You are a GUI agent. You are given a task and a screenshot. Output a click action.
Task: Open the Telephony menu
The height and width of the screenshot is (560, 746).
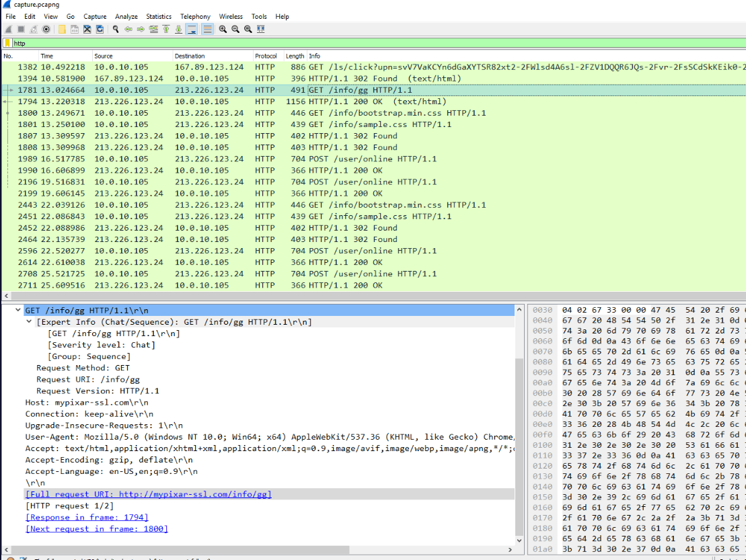coord(196,16)
